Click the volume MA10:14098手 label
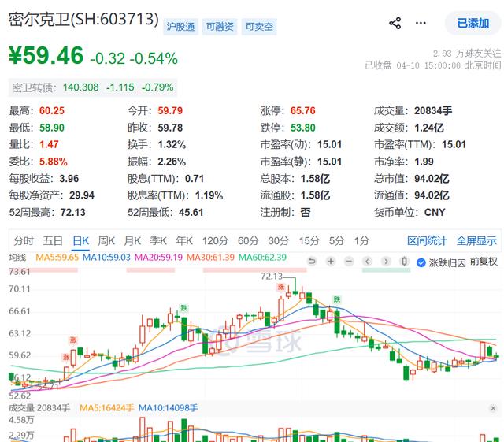This screenshot has width=504, height=442. pos(168,408)
